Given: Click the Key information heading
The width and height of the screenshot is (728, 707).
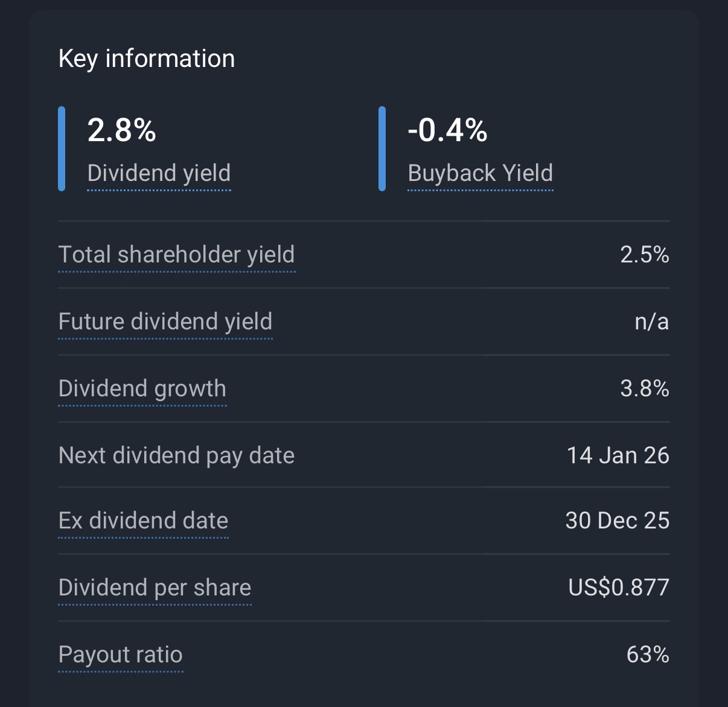Looking at the screenshot, I should pyautogui.click(x=147, y=59).
